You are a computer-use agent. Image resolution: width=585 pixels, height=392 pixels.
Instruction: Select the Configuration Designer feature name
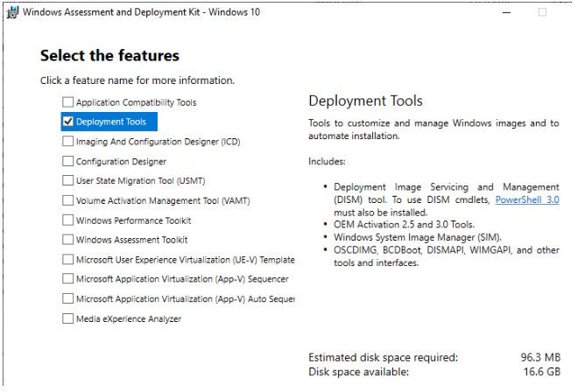pos(121,161)
